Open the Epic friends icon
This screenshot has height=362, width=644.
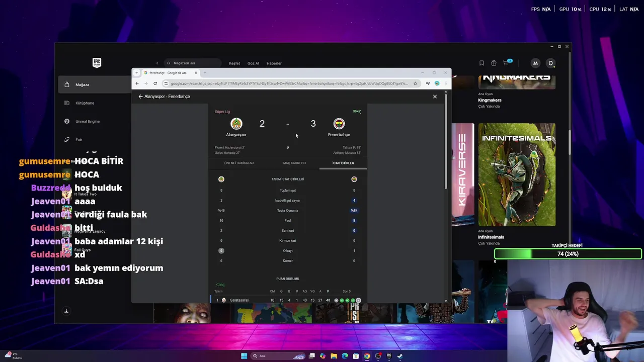coord(535,63)
